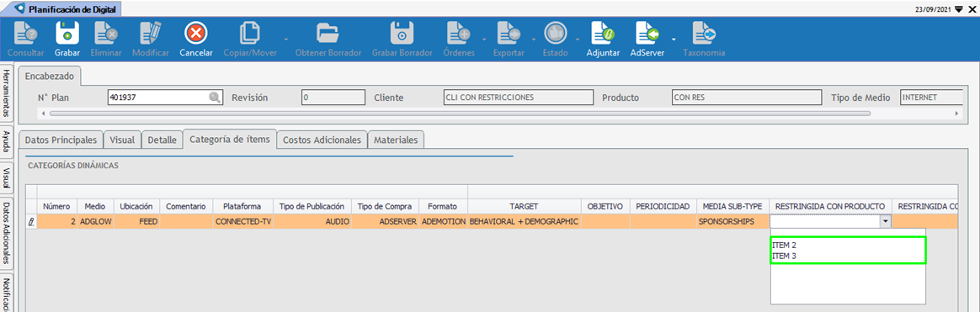Select the Encabezado tab
Screen dimensions: 980x312
[50, 77]
